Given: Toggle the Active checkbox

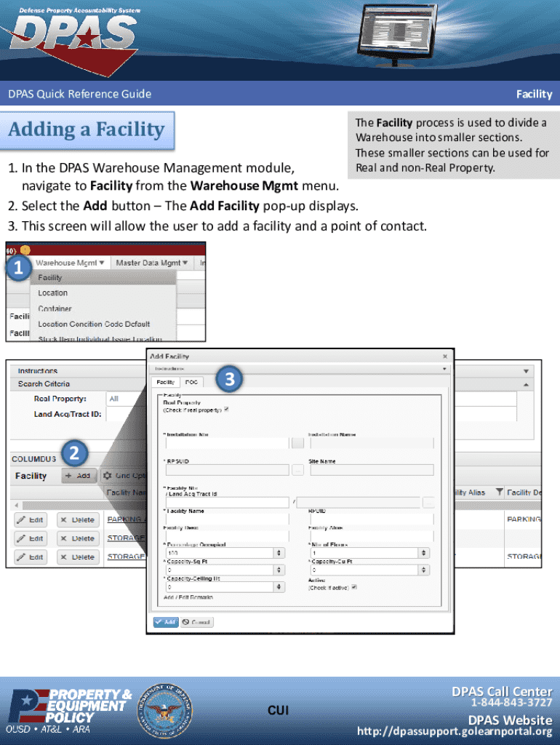Looking at the screenshot, I should click(354, 587).
